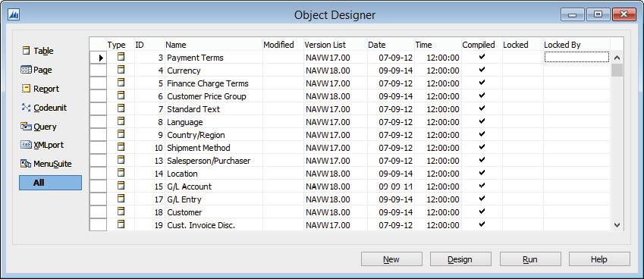
Task: Show MenuSuite objects
Action: coord(46,164)
